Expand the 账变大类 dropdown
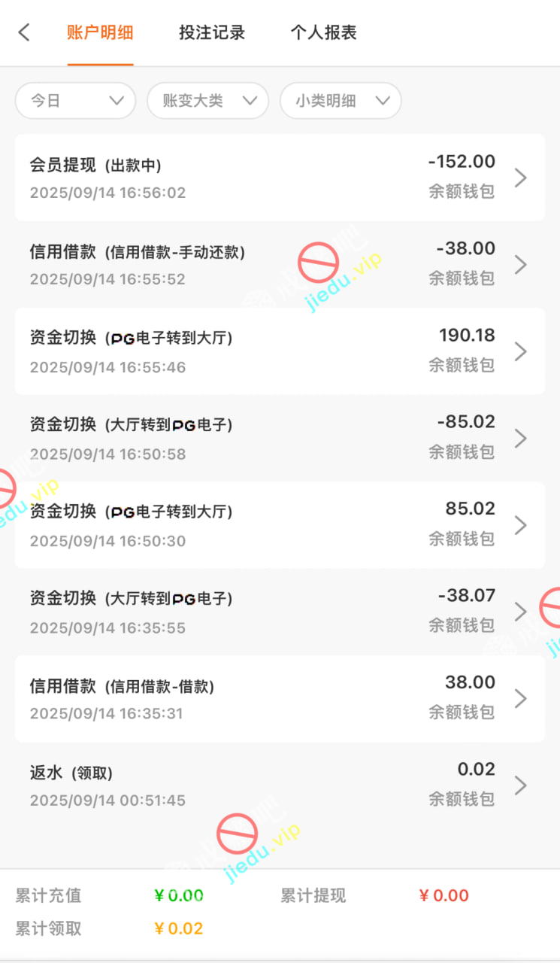This screenshot has width=560, height=963. click(x=207, y=101)
